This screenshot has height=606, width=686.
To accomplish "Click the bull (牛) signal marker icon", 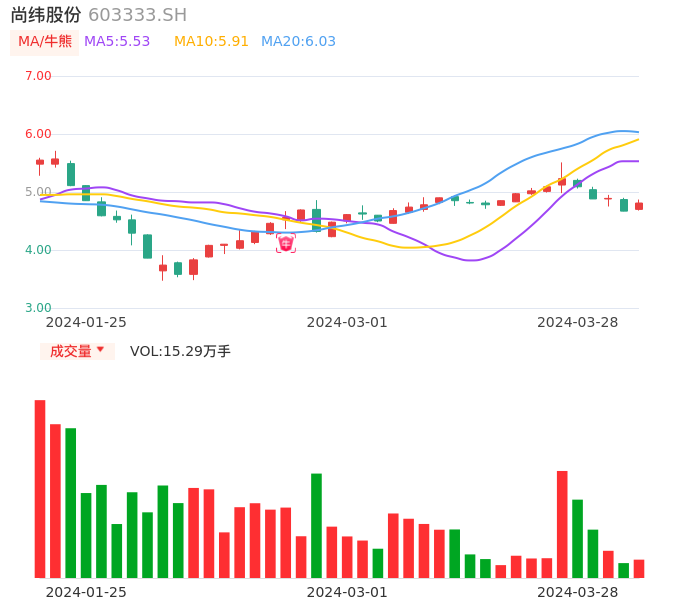I will (286, 243).
